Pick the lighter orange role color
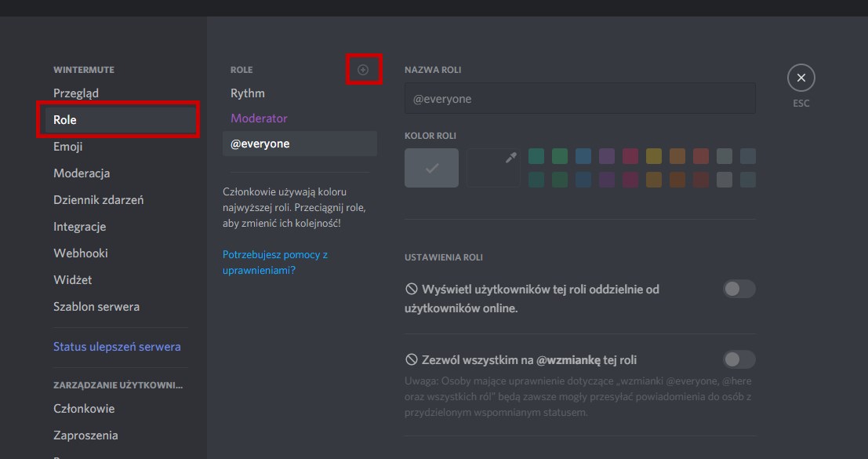This screenshot has width=868, height=459. pos(677,156)
